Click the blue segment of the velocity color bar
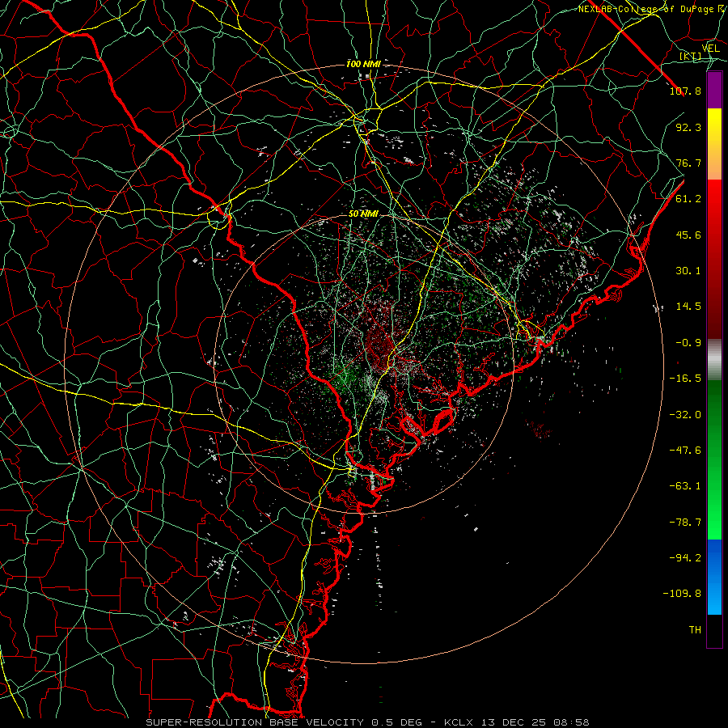Screen dimensions: 728x728 click(x=714, y=577)
